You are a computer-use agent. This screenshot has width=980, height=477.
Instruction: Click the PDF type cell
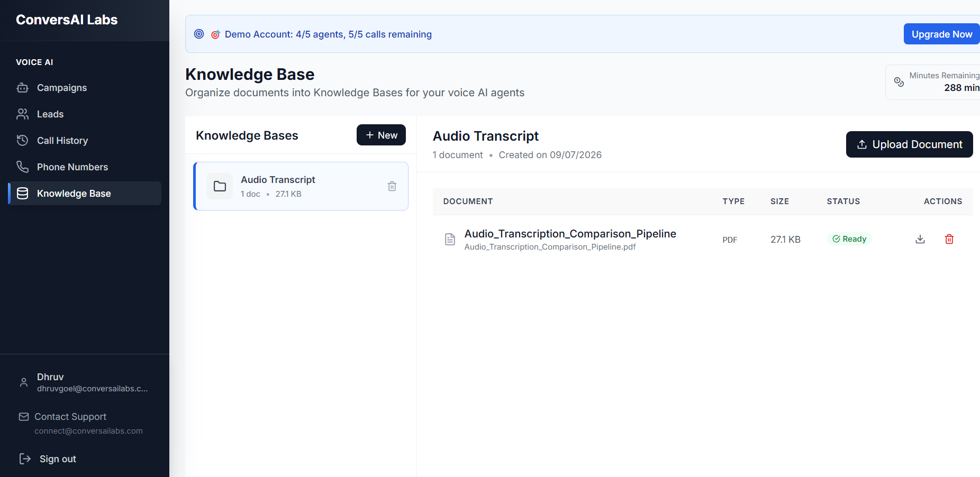click(x=730, y=240)
